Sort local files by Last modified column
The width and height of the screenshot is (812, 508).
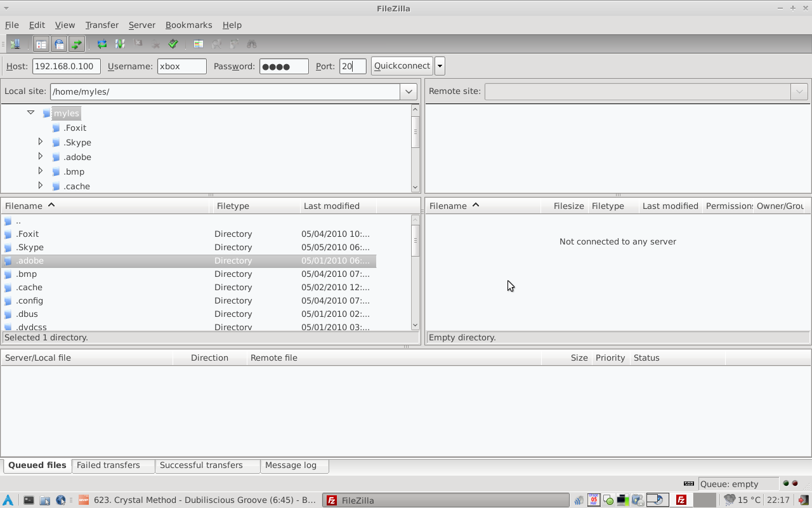click(x=338, y=206)
